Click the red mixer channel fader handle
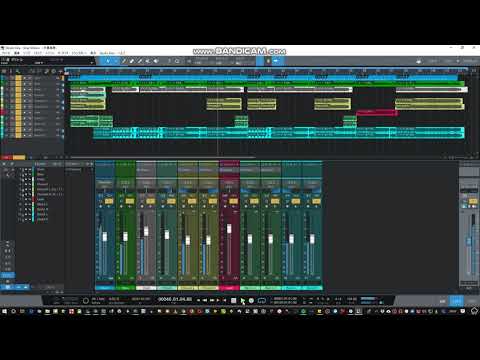The width and height of the screenshot is (480, 360). coord(229,228)
